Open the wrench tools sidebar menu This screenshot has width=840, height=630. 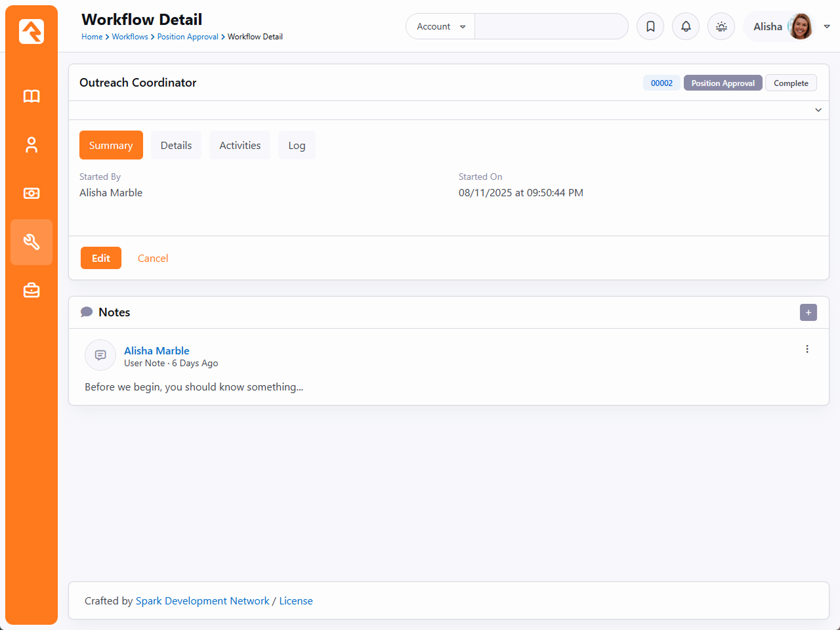point(31,242)
